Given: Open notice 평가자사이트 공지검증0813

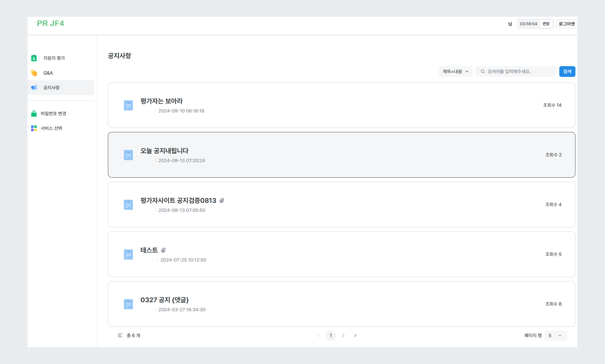Looking at the screenshot, I should 341,204.
